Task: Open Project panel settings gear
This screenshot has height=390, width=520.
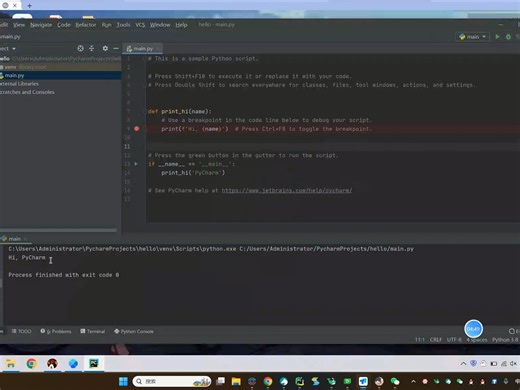Action: click(105, 48)
